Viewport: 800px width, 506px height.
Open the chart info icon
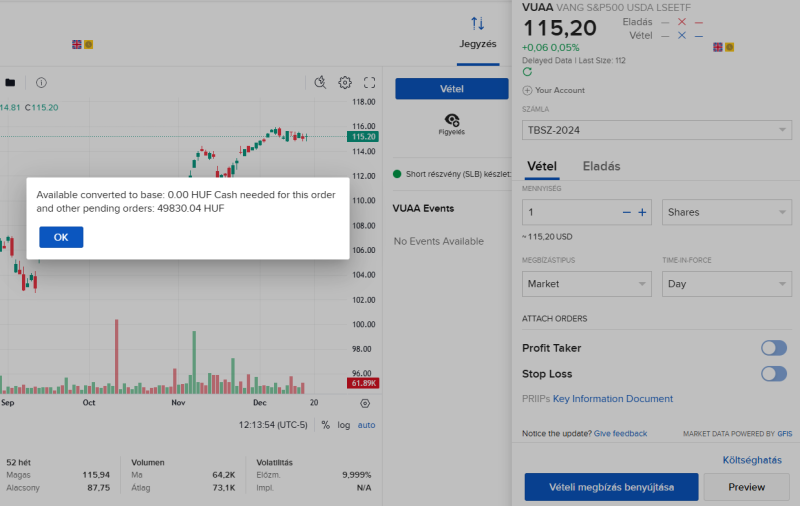pos(41,83)
